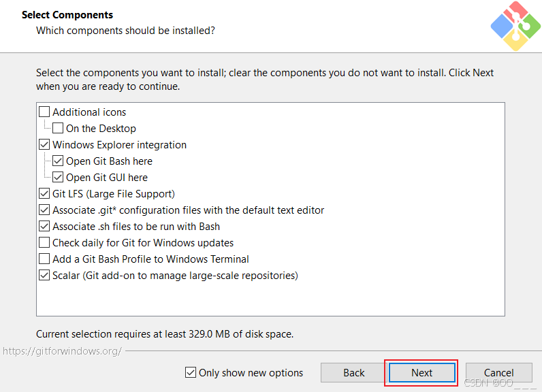542x392 pixels.
Task: Uncheck the Scalar Git add-on checkbox
Action: click(44, 276)
